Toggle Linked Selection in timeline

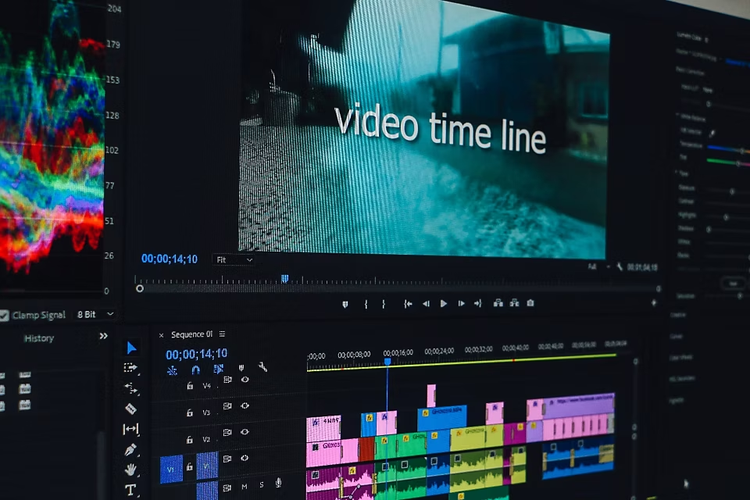(x=219, y=369)
